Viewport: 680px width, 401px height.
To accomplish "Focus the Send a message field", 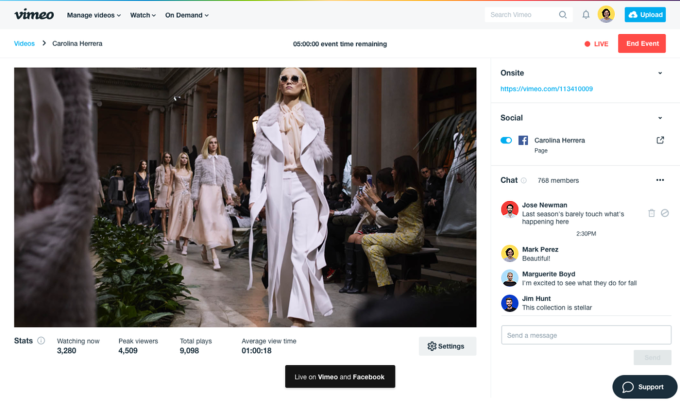I will pos(586,335).
